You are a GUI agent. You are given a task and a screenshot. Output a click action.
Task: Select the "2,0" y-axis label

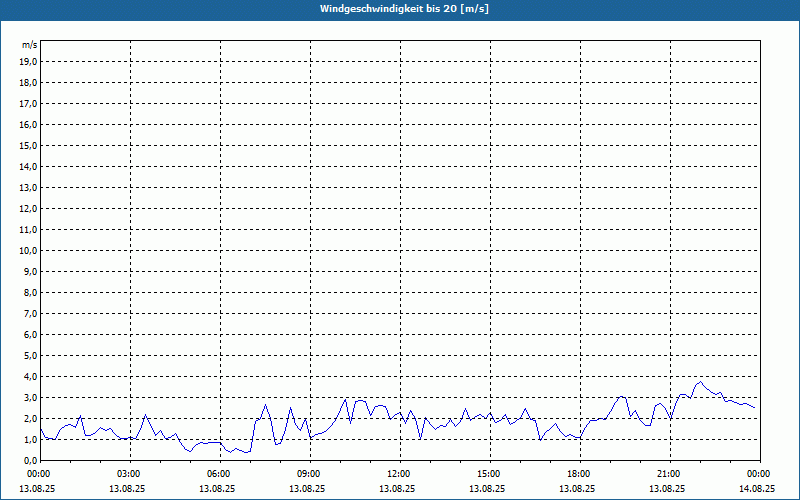point(30,418)
